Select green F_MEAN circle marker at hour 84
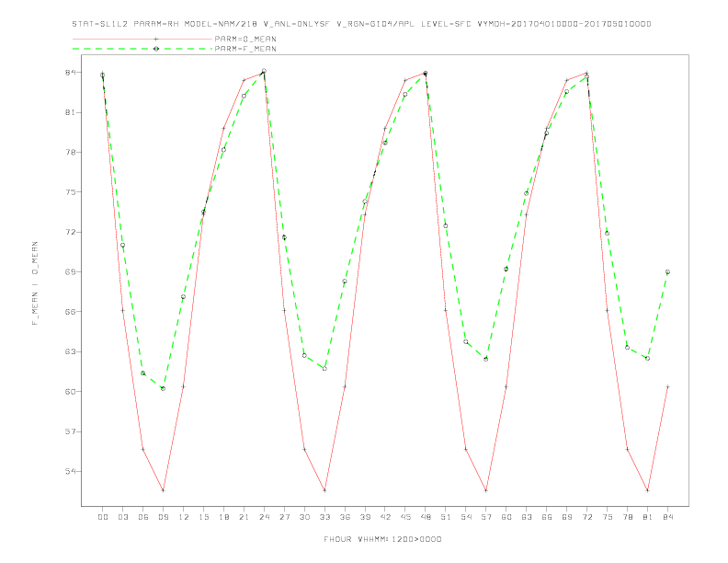Screen dimensions: 728x563 [667, 271]
